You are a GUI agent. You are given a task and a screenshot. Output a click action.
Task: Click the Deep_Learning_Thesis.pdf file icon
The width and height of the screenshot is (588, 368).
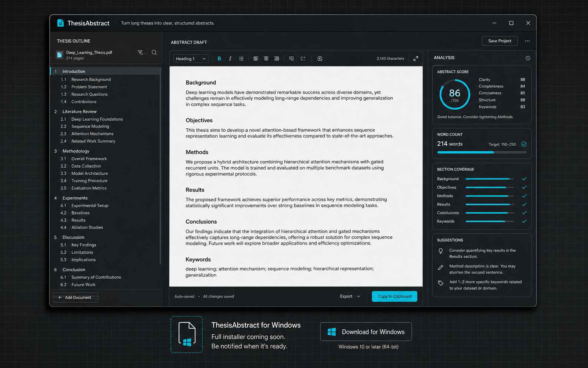(x=59, y=55)
